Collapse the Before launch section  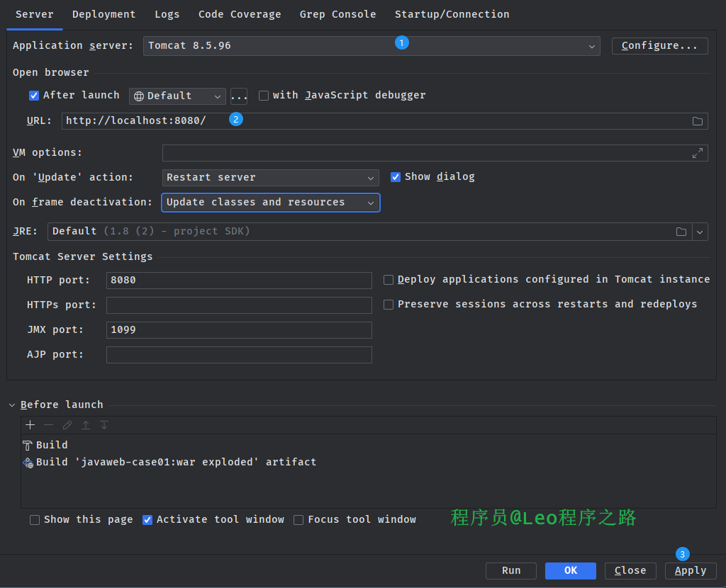pos(12,405)
